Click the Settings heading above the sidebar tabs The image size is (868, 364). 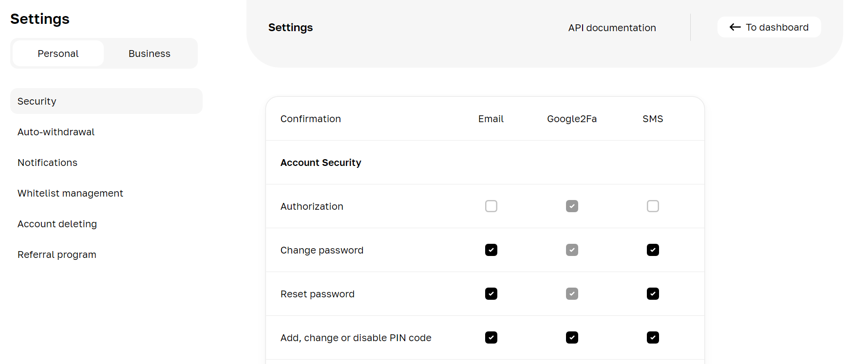(x=40, y=19)
